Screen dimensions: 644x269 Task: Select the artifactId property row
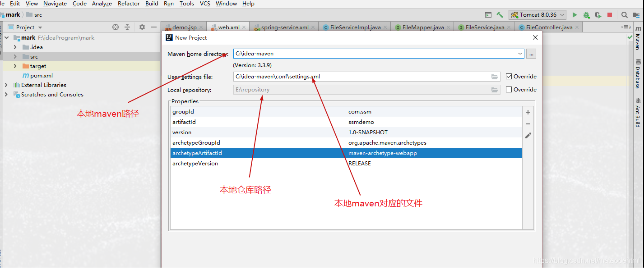(x=346, y=122)
